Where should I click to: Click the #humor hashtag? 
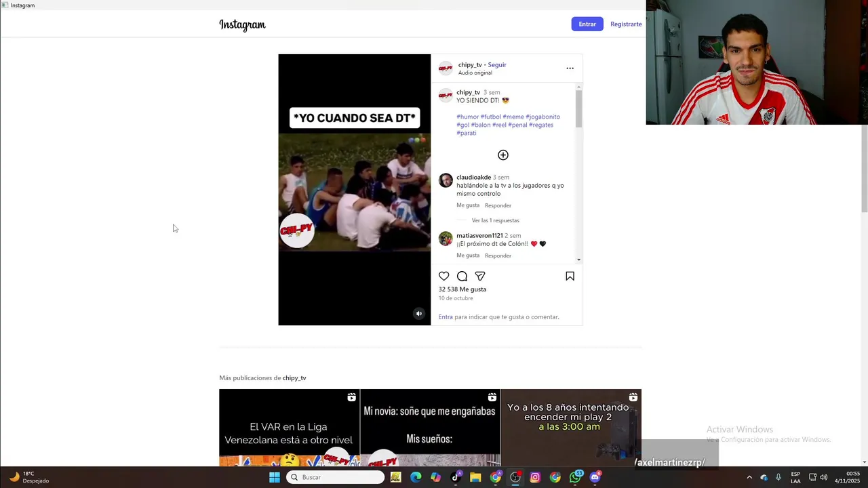pos(467,117)
